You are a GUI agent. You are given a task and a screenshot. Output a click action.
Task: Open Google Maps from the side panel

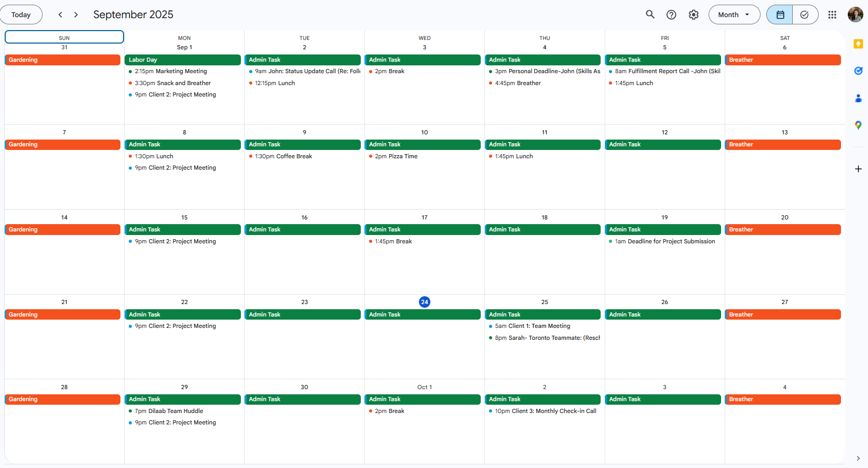click(858, 125)
